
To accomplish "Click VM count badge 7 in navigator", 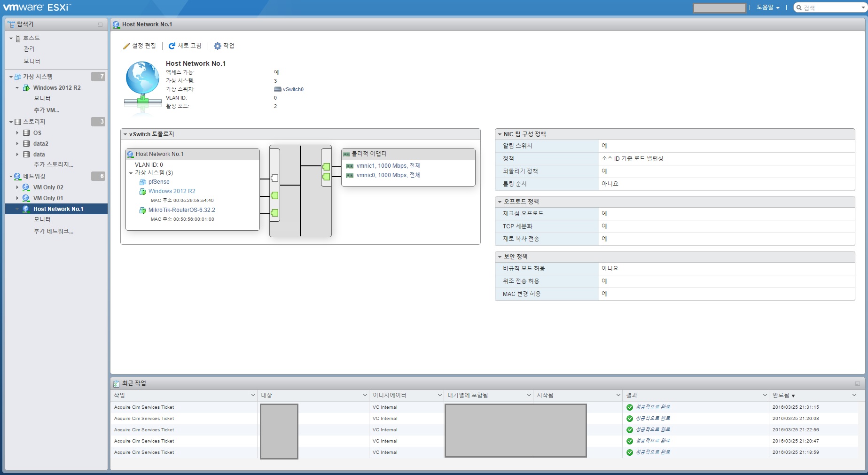I will pyautogui.click(x=98, y=77).
